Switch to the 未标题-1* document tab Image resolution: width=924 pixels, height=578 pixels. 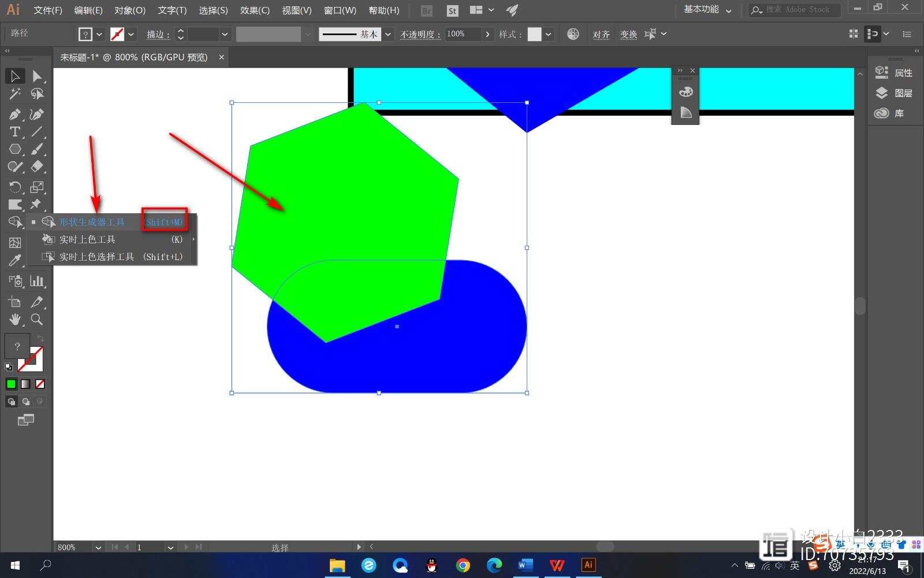click(x=134, y=57)
